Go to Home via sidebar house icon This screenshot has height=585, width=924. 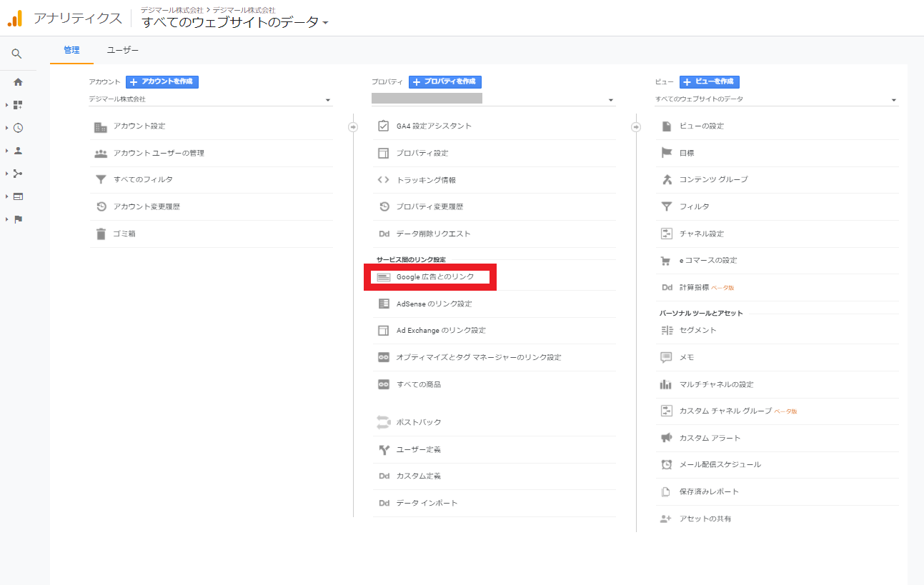coord(18,82)
